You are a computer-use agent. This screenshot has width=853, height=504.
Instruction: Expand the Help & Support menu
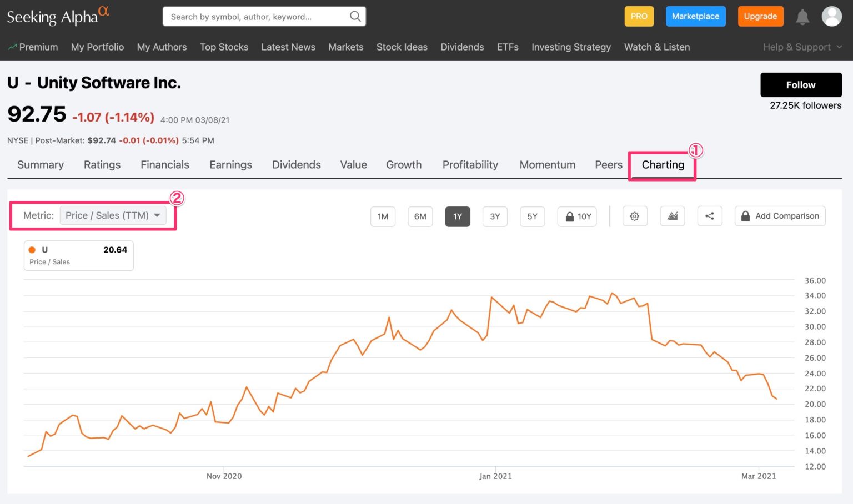click(802, 47)
